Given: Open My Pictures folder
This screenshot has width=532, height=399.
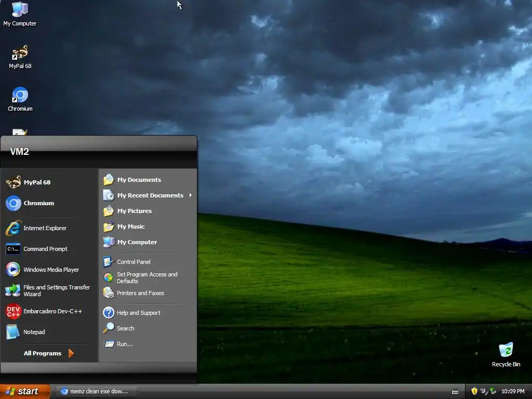Looking at the screenshot, I should [148, 211].
